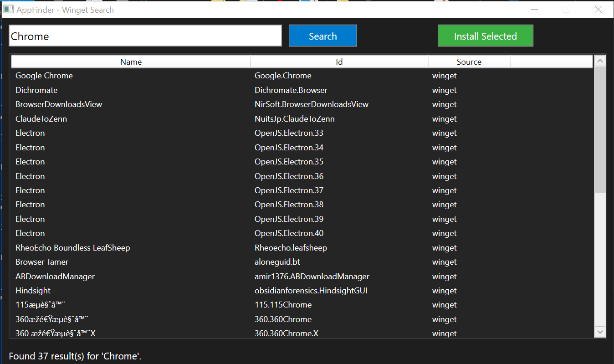This screenshot has width=614, height=364.
Task: Select the ABDownloadManager entry
Action: 55,277
